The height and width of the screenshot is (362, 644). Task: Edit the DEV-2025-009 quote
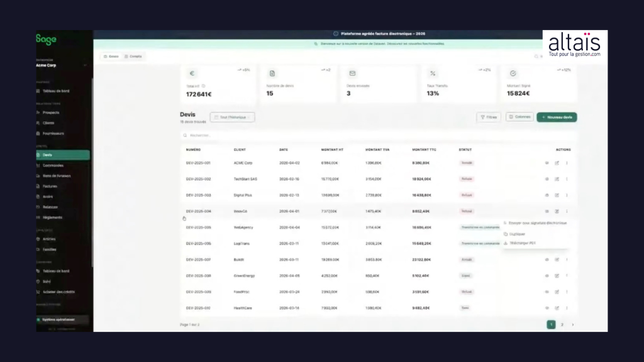coord(557,292)
